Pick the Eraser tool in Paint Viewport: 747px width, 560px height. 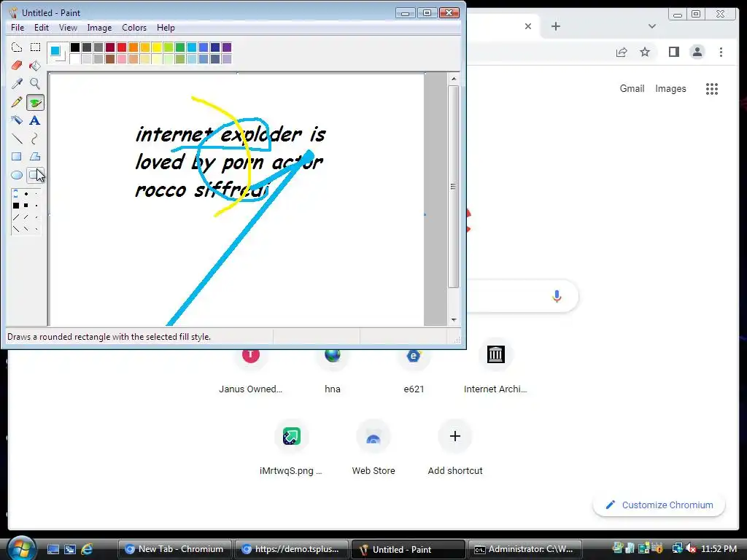17,65
